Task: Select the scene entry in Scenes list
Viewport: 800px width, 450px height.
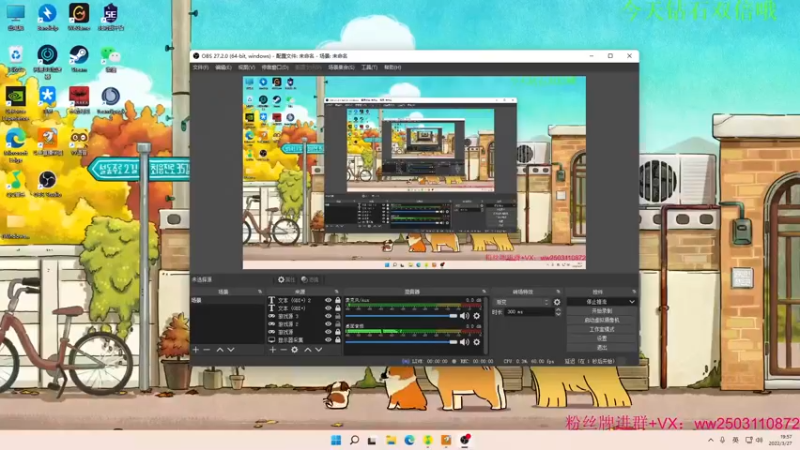Action: [228, 301]
